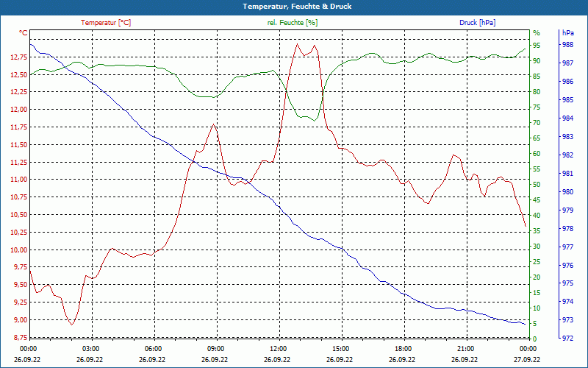588x368 pixels.
Task: Click the '%' humidity unit label
Action: 537,33
